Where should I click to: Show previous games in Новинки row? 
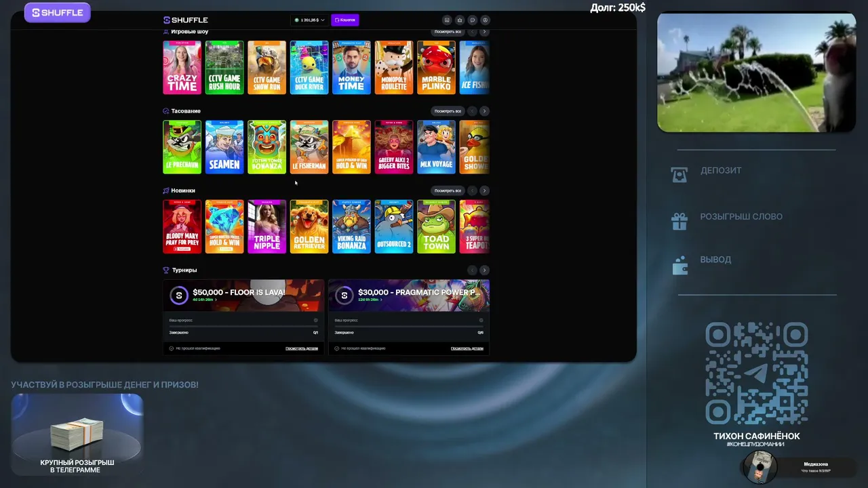click(x=473, y=190)
